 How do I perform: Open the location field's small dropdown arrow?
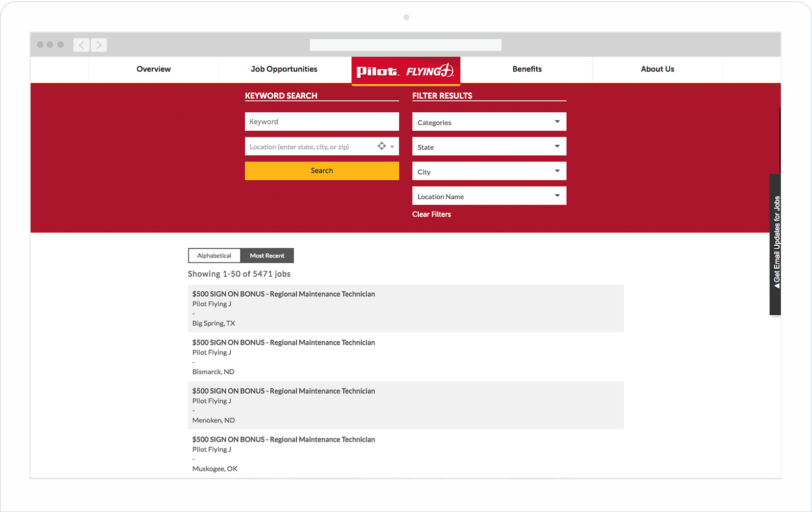[392, 147]
